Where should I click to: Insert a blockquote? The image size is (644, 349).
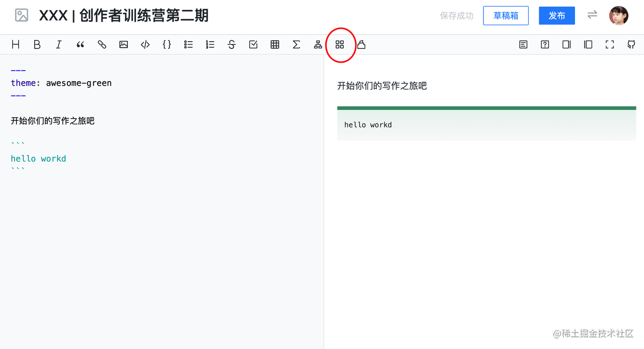click(x=80, y=45)
